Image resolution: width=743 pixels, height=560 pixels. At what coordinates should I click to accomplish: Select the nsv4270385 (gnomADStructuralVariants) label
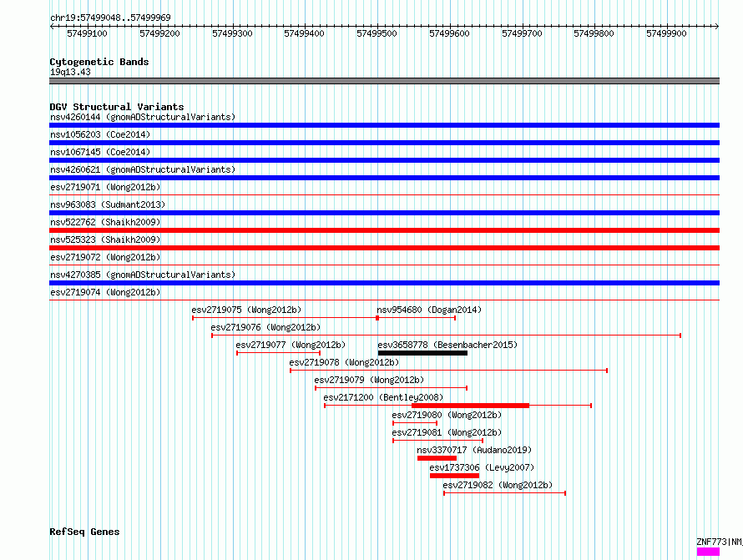click(143, 275)
